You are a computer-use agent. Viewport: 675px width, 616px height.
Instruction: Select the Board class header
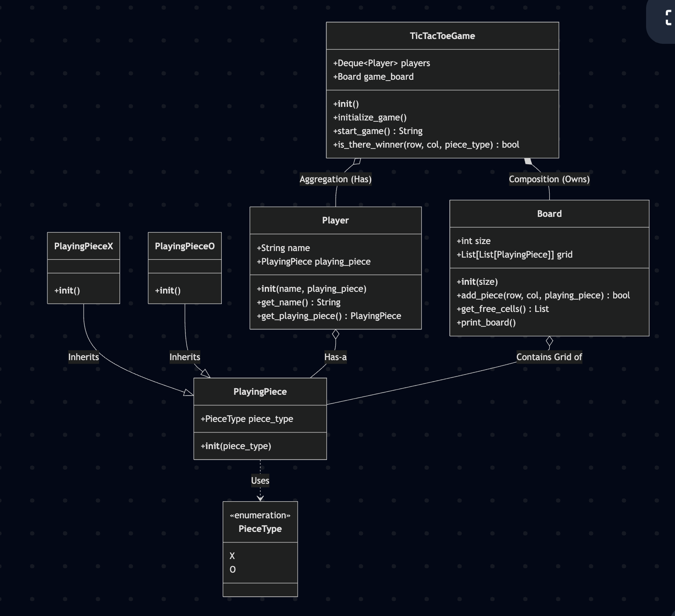tap(549, 214)
